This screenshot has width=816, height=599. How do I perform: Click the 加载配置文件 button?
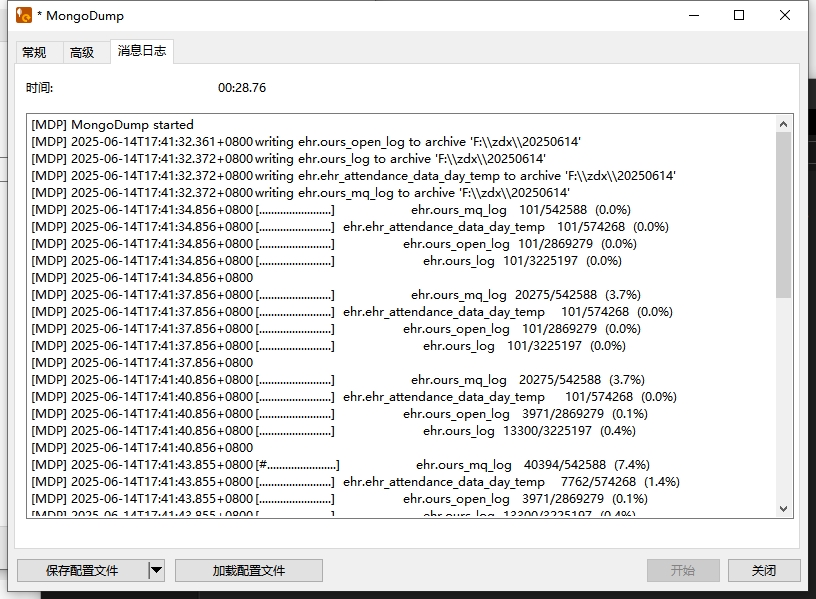tap(249, 570)
